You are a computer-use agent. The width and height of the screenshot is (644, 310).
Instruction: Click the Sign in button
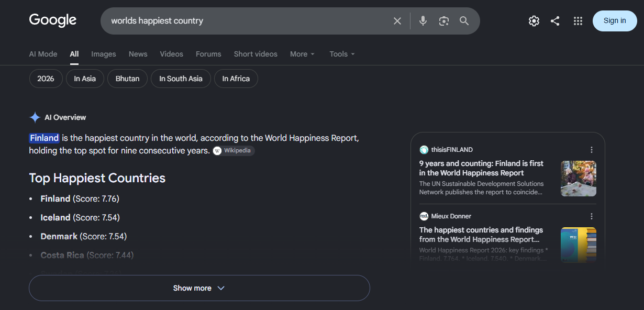pos(615,21)
